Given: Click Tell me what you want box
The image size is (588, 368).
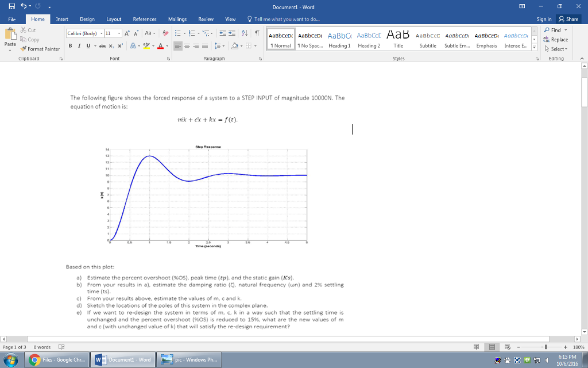Looking at the screenshot, I should (283, 19).
